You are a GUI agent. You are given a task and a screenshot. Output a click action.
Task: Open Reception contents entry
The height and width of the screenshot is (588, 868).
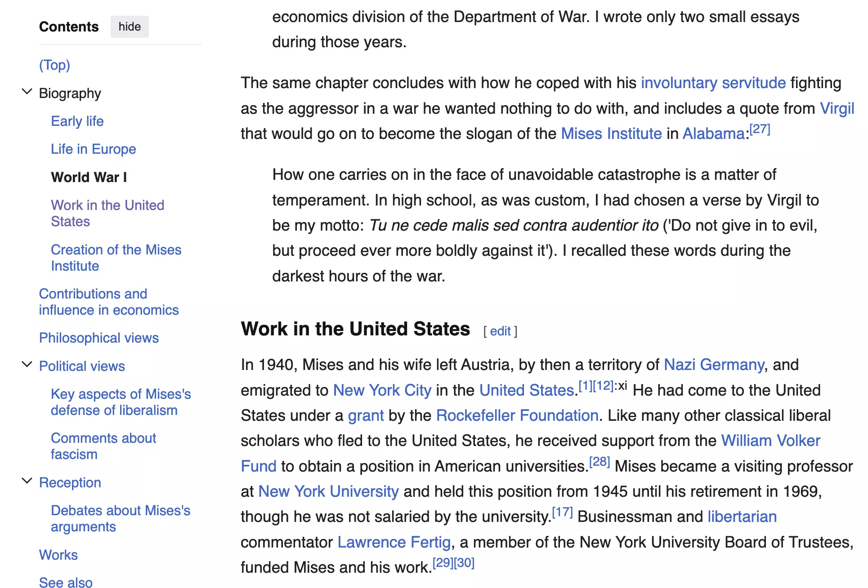70,483
